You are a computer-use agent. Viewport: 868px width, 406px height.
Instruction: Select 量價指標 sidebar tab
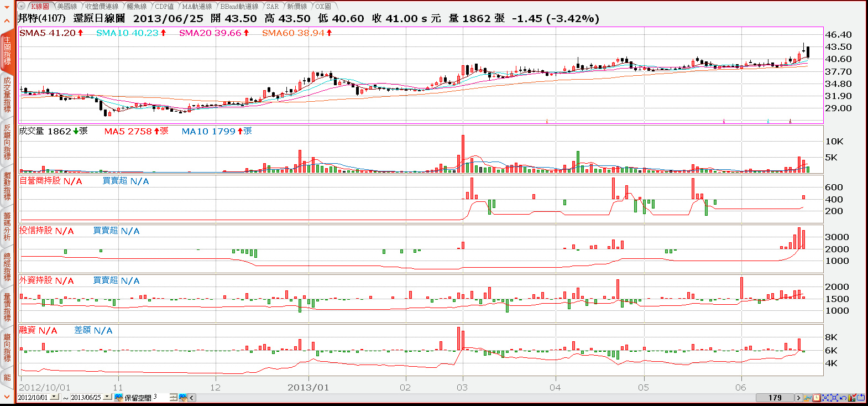[x=7, y=307]
